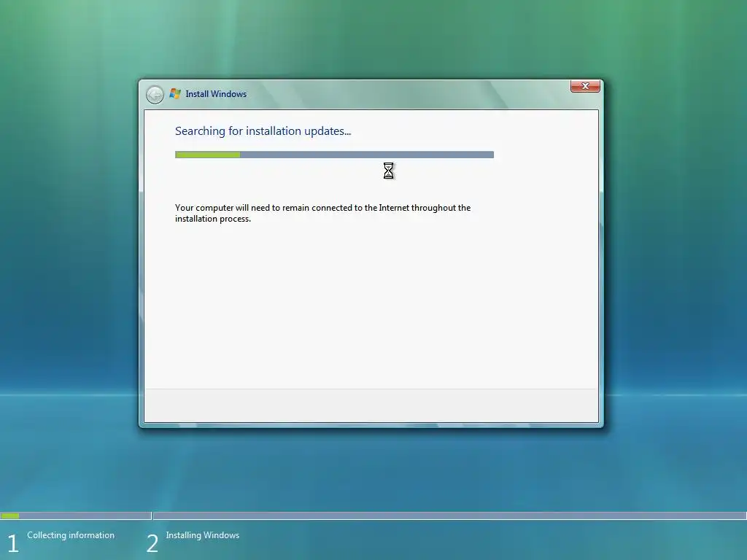Viewport: 747px width, 560px height.
Task: Click the installation updates search progress bar
Action: (x=334, y=155)
